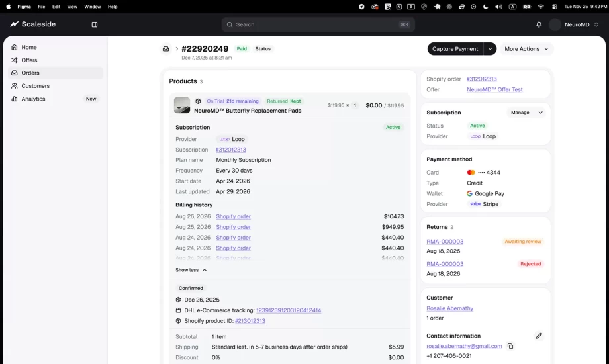Open the notifications bell

539,24
